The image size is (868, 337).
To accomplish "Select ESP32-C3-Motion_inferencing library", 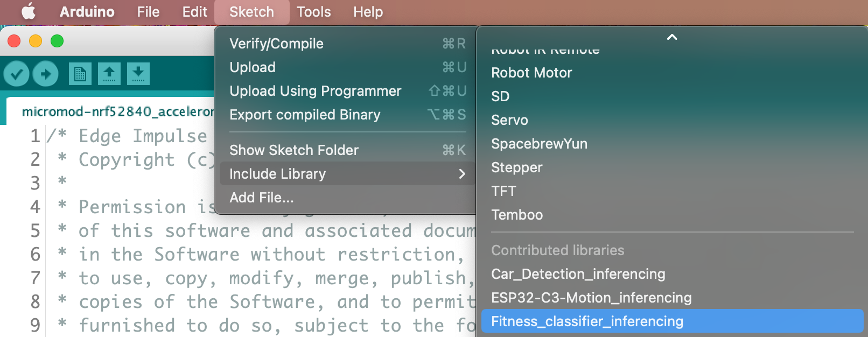I will point(672,298).
